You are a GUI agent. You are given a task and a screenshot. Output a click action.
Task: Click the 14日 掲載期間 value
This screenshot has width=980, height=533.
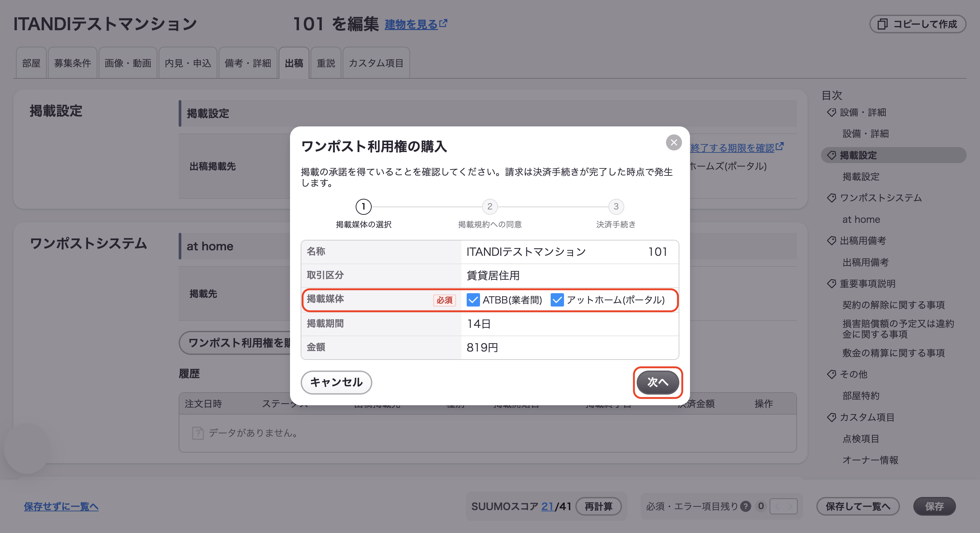tap(479, 324)
